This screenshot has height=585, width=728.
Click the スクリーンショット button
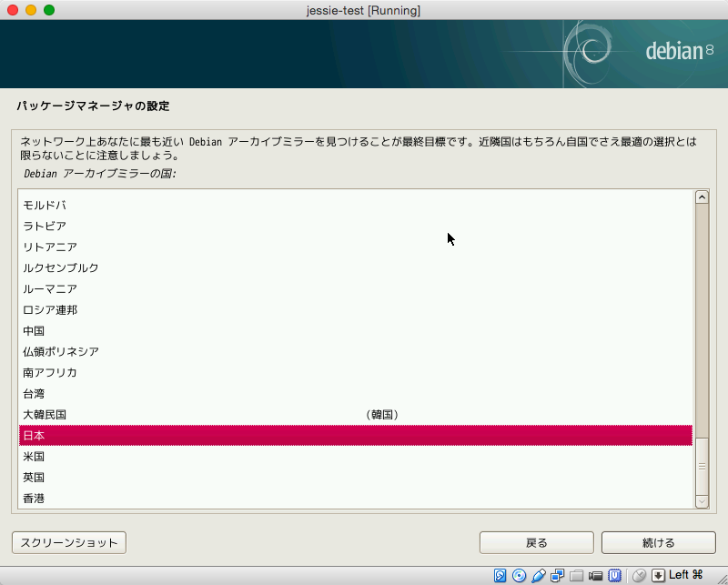tap(69, 543)
